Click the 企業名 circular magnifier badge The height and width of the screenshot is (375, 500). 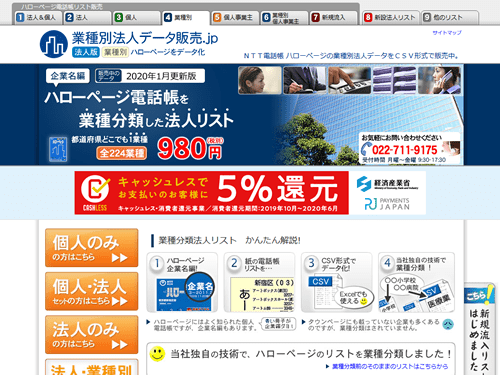[199, 287]
